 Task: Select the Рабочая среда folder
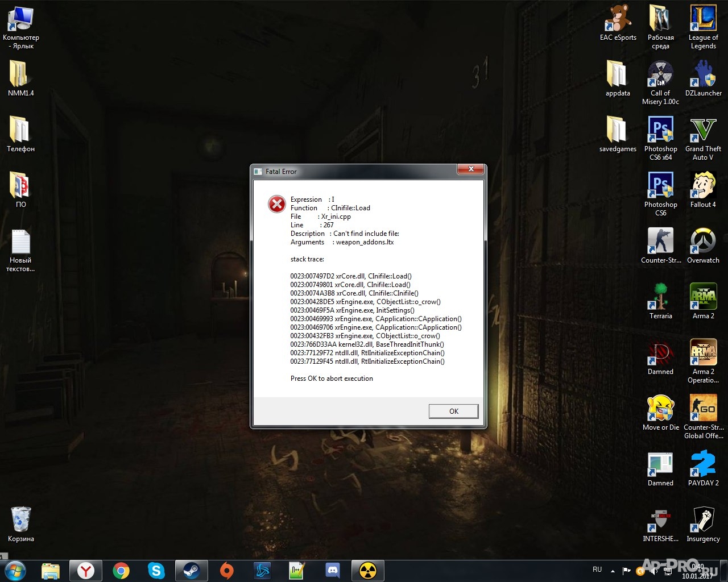pos(661,27)
